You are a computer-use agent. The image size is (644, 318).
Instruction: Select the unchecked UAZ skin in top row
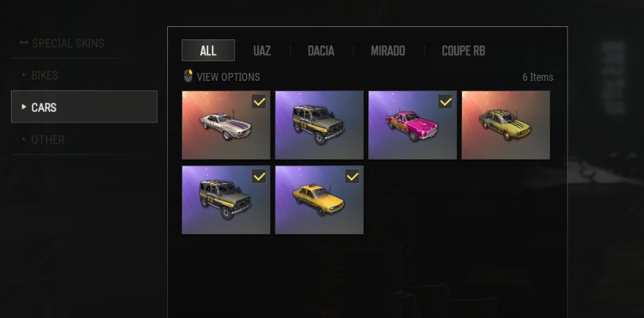pos(319,125)
